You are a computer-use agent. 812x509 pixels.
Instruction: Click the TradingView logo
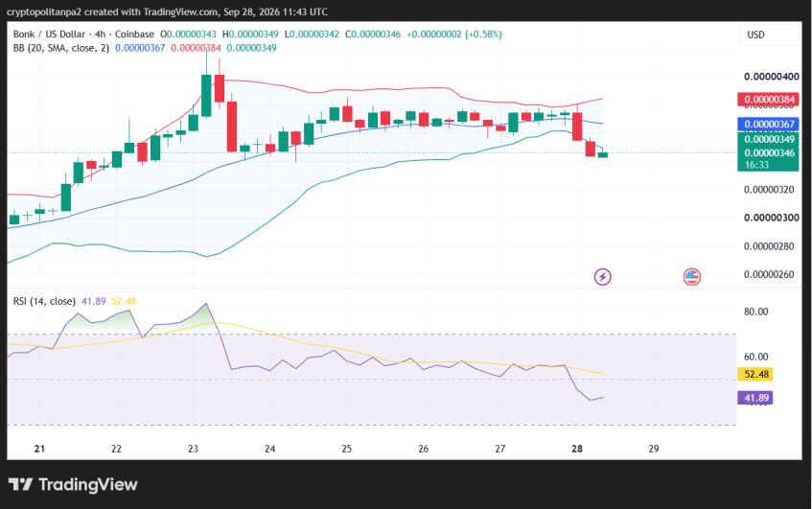click(x=73, y=485)
